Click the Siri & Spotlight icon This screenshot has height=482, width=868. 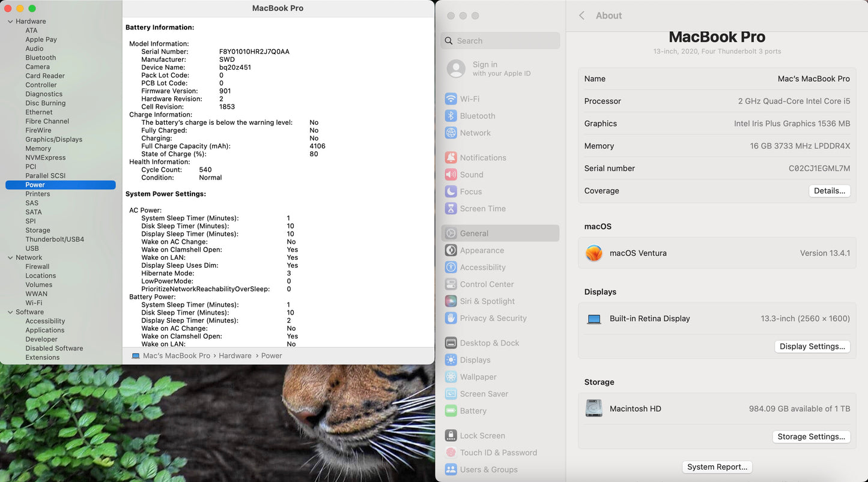tap(451, 301)
